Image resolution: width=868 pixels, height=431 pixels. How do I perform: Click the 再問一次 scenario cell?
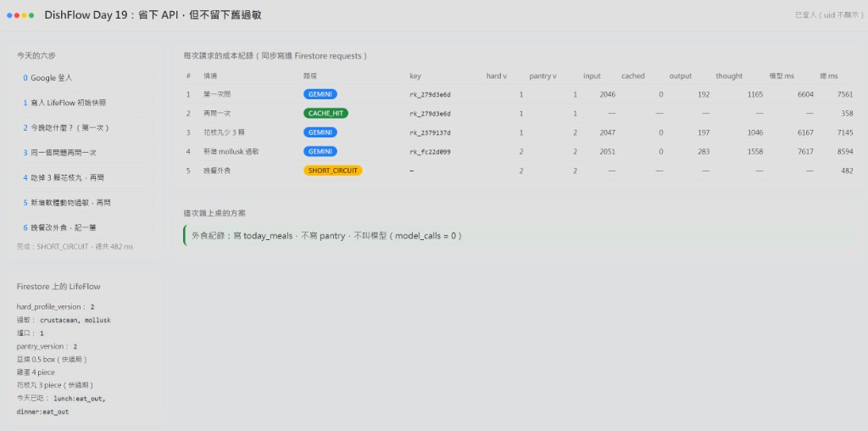pyautogui.click(x=217, y=114)
